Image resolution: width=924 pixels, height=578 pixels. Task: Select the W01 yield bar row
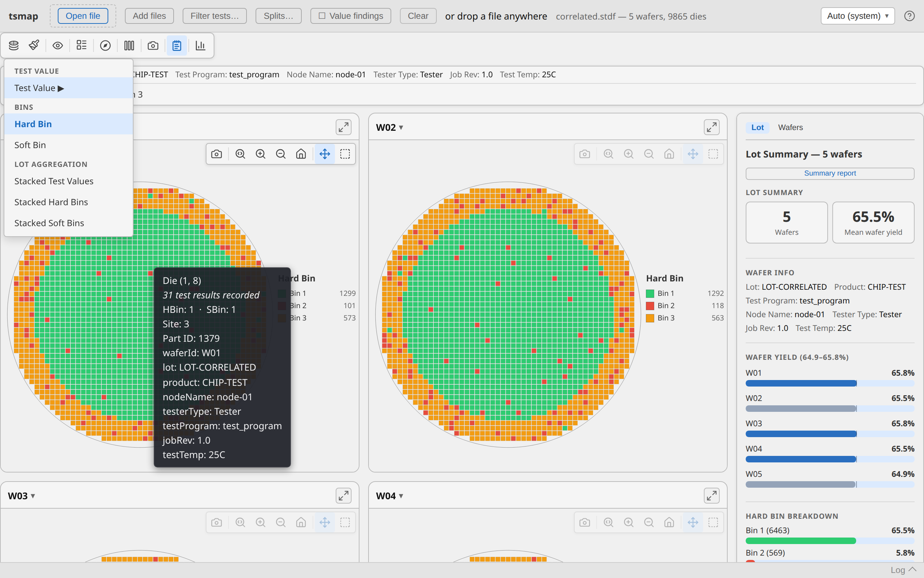pyautogui.click(x=830, y=378)
